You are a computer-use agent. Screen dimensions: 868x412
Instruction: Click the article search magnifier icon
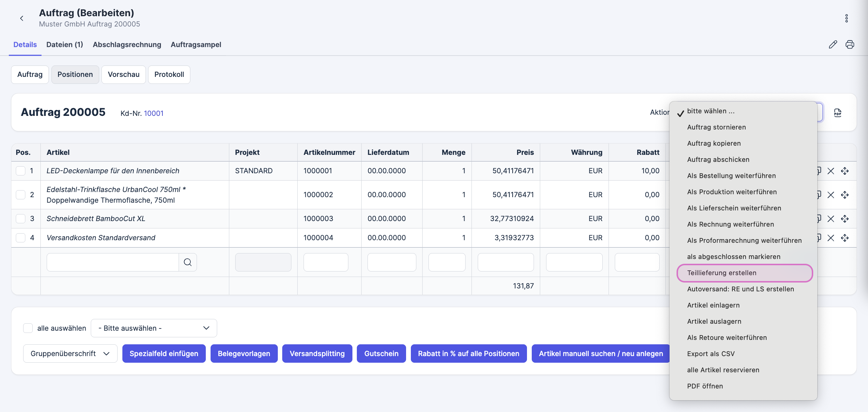tap(188, 262)
